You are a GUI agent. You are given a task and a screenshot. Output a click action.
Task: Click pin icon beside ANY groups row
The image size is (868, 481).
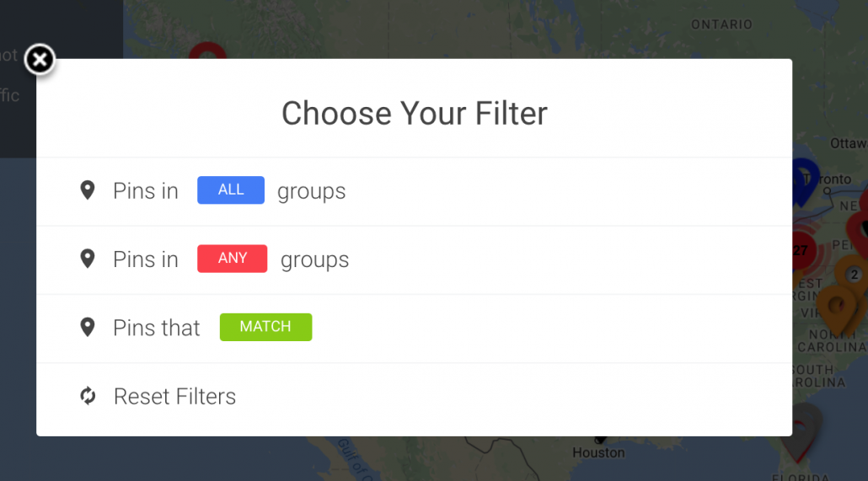click(88, 259)
